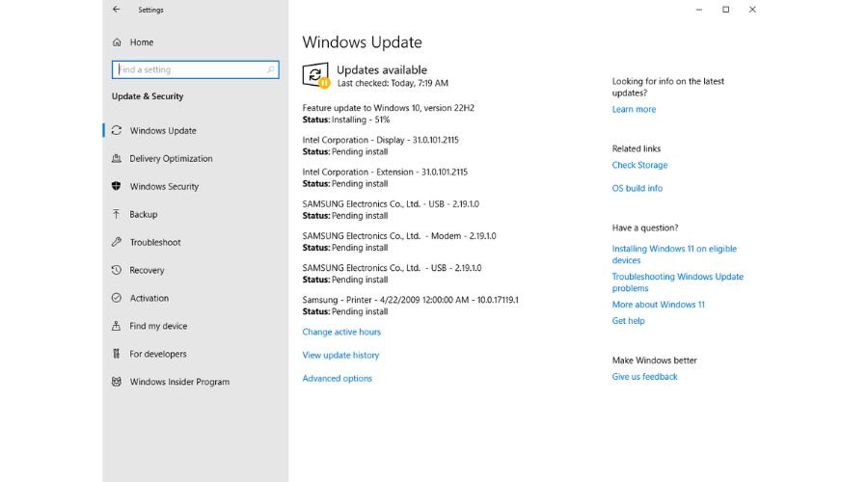Minimize the Settings window
The image size is (868, 482).
pos(699,10)
